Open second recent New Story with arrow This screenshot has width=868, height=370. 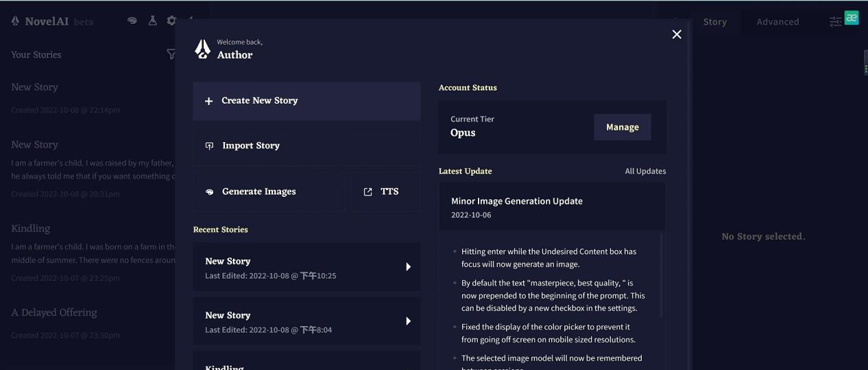pos(408,321)
